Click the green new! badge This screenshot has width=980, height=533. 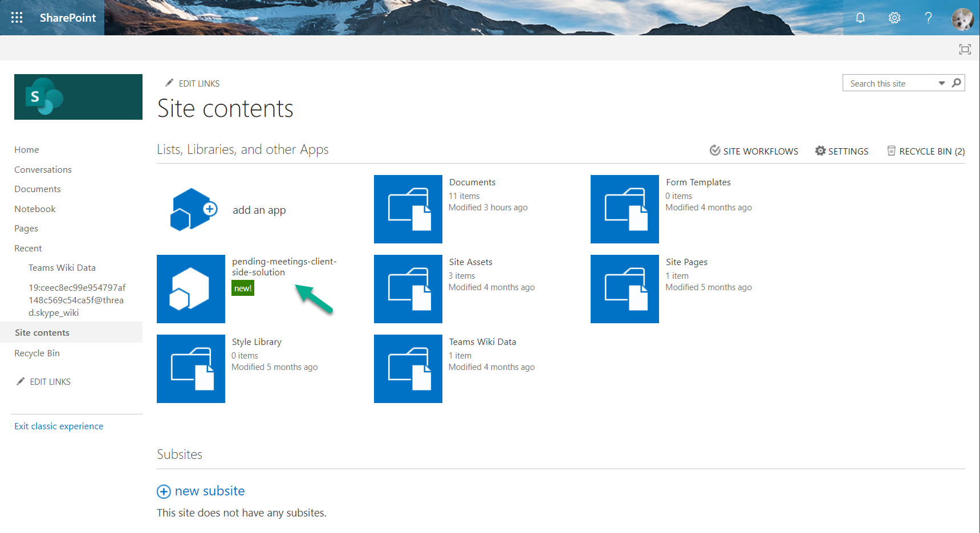click(x=243, y=288)
